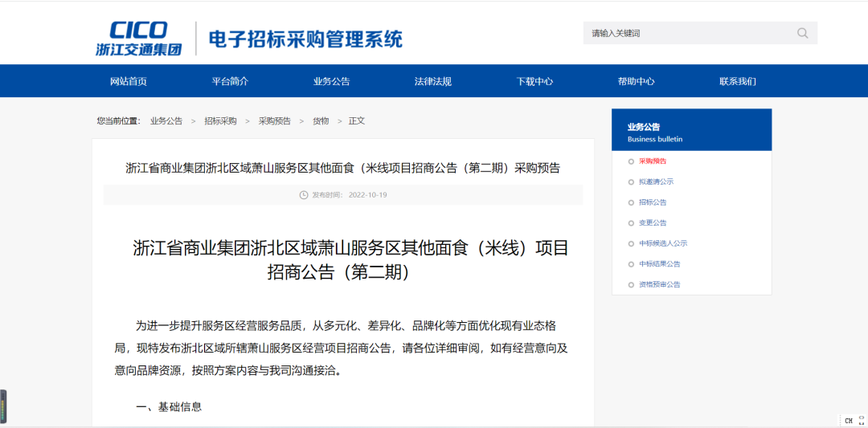
Task: Open 平台简介 in the navigation bar
Action: 230,81
